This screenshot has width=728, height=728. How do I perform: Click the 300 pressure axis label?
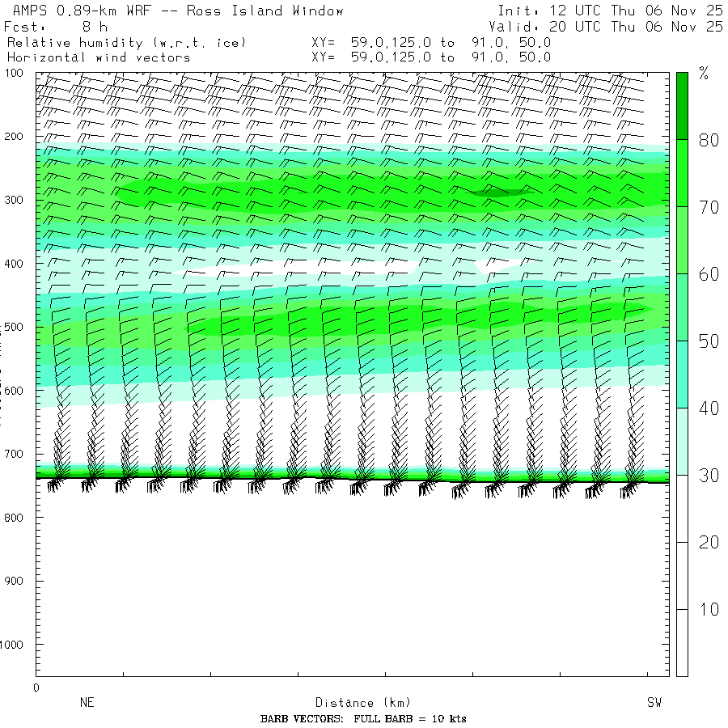(14, 200)
